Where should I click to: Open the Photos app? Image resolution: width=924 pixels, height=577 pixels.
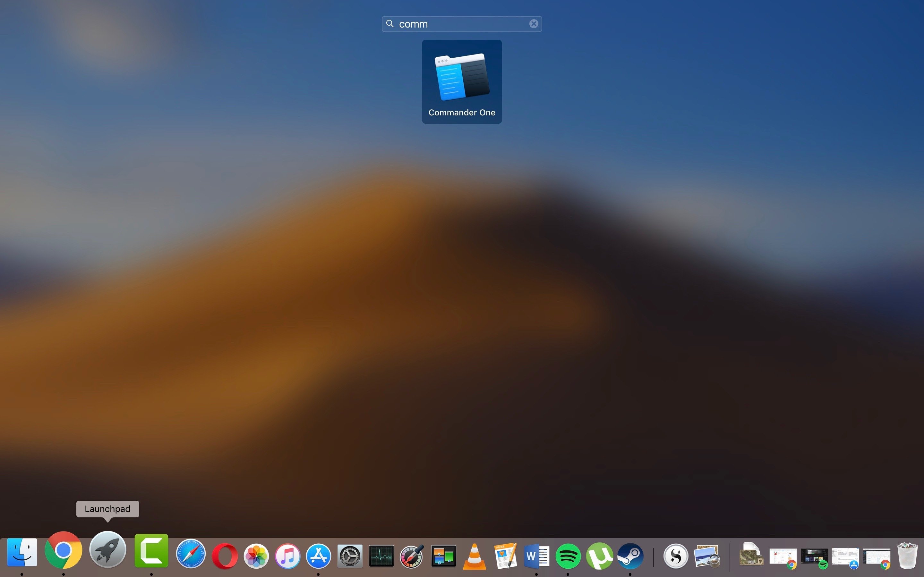[x=256, y=556]
